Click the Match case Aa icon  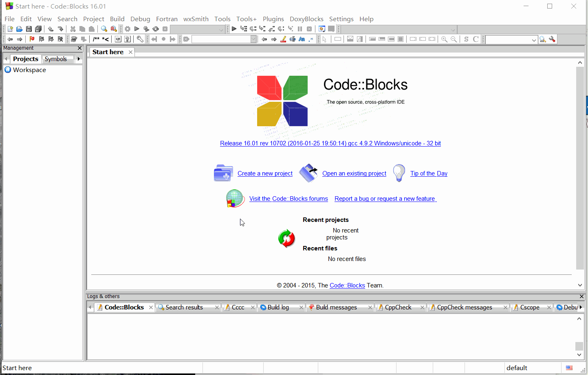tap(302, 39)
